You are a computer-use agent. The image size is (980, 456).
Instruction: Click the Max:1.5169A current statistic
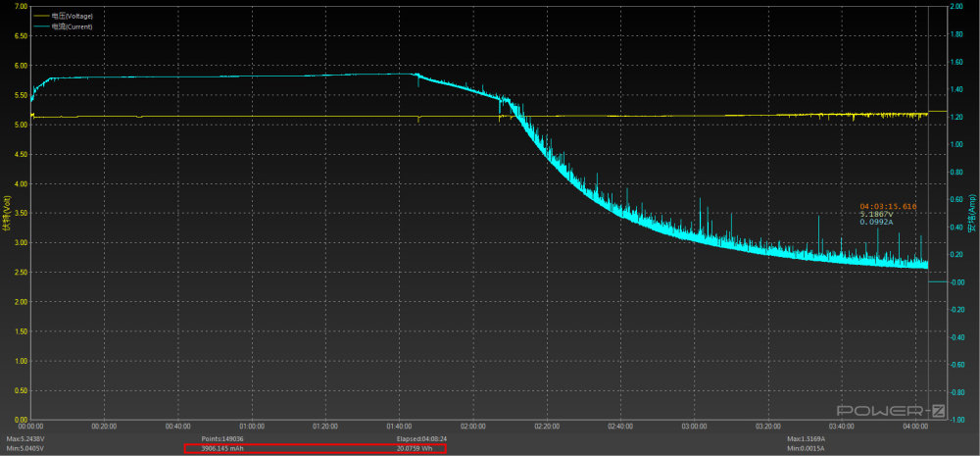808,438
